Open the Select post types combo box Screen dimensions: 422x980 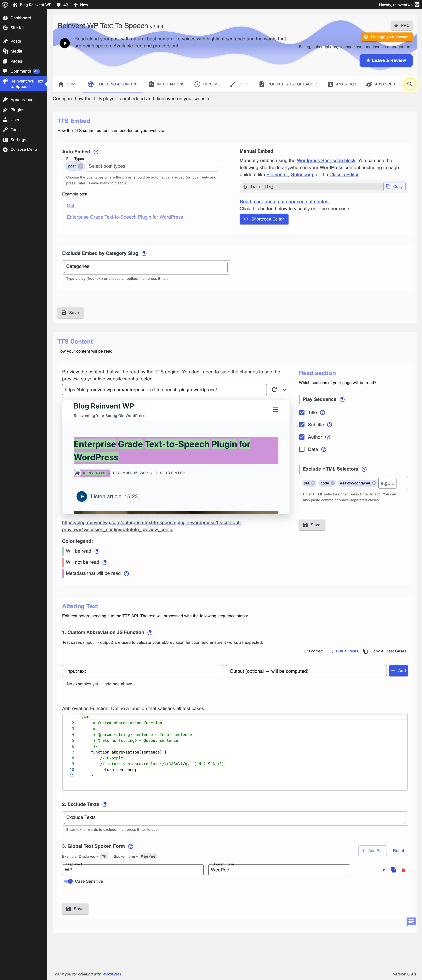point(152,166)
